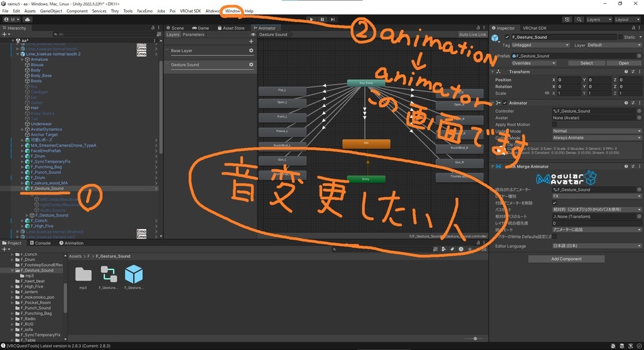The width and height of the screenshot is (644, 350).
Task: Toggle the Animator panel eye visibility icon
Action: pos(253,35)
